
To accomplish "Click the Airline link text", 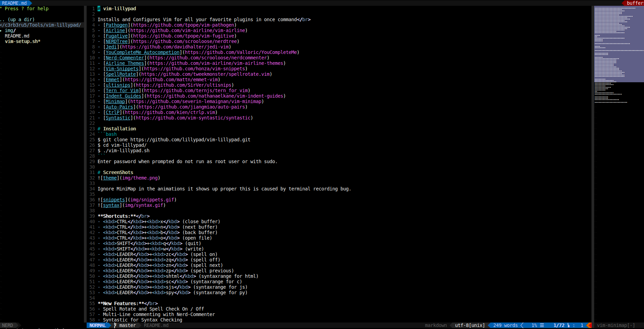I will point(115,30).
